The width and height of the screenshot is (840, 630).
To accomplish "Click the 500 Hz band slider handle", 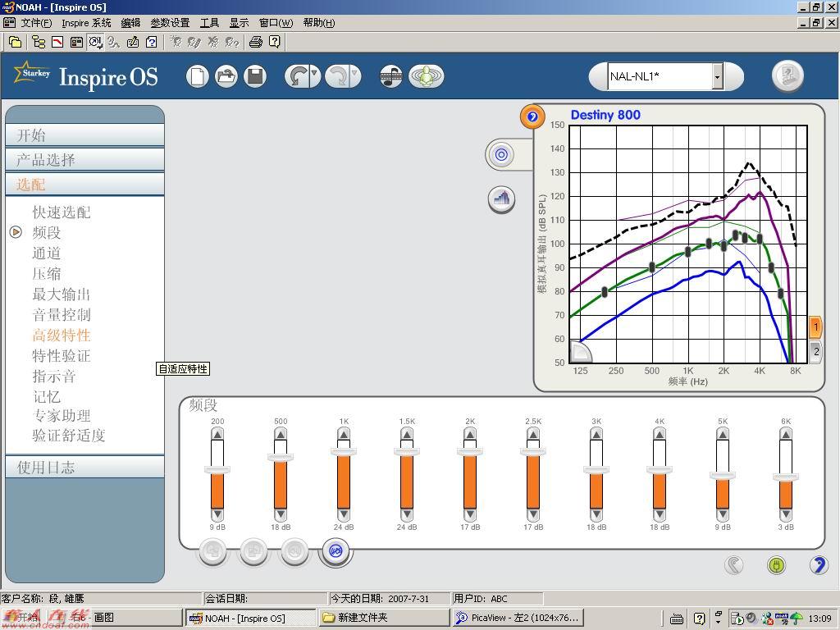I will tap(281, 457).
